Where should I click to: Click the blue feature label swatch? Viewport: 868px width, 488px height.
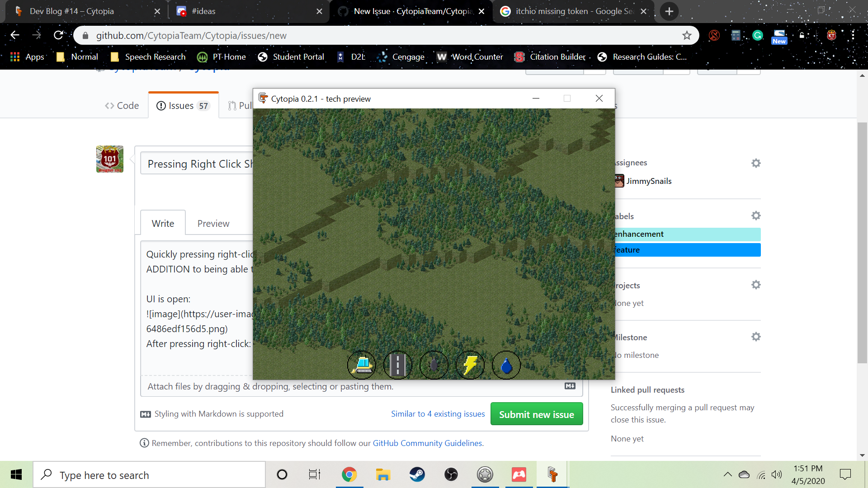click(x=687, y=249)
